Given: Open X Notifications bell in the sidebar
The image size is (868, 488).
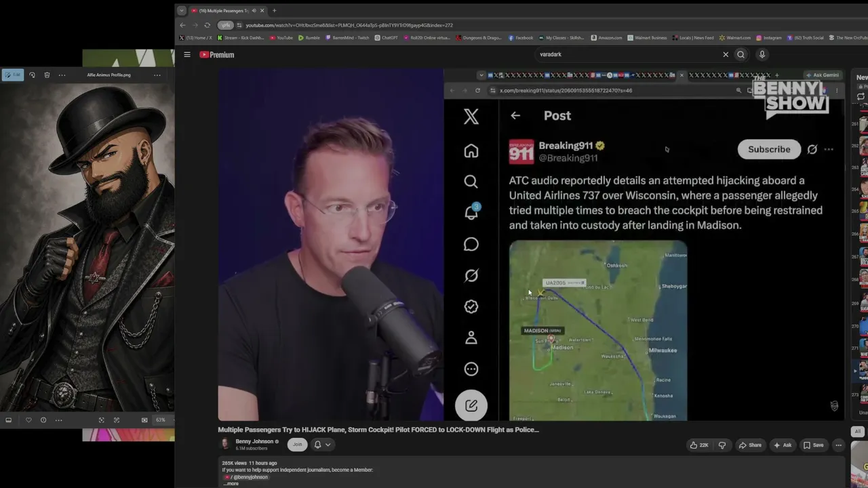Looking at the screenshot, I should (471, 212).
